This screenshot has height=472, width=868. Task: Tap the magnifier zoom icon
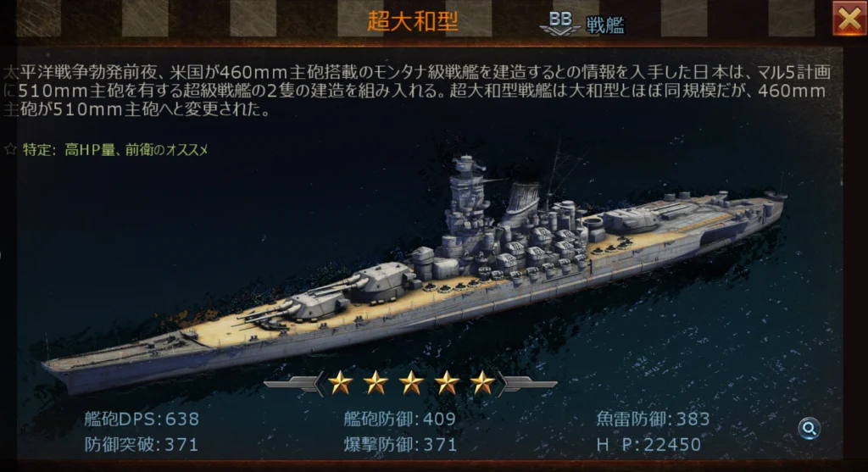coord(809,428)
